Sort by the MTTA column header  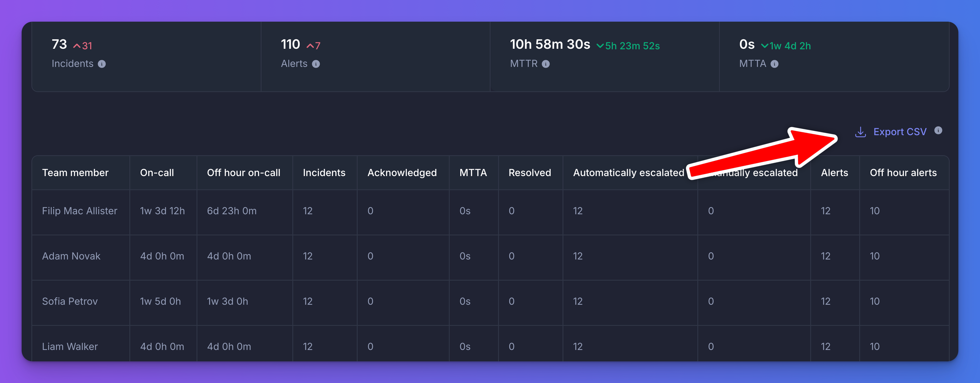click(474, 173)
